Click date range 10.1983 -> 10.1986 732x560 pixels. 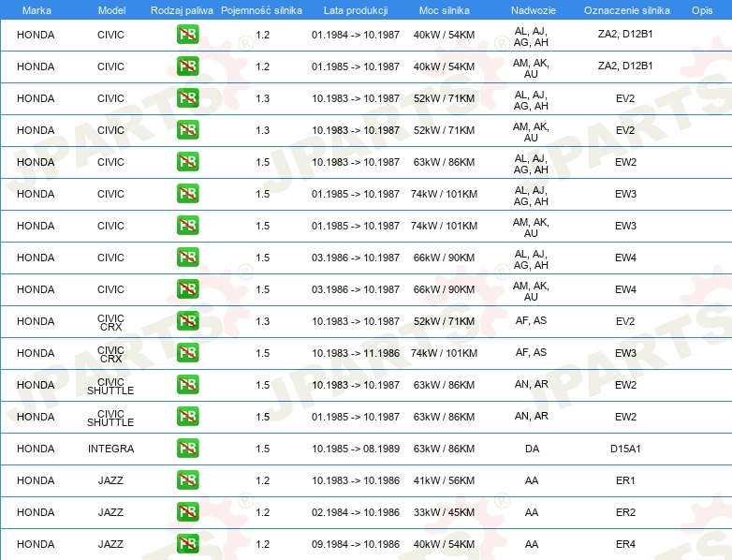click(x=356, y=480)
